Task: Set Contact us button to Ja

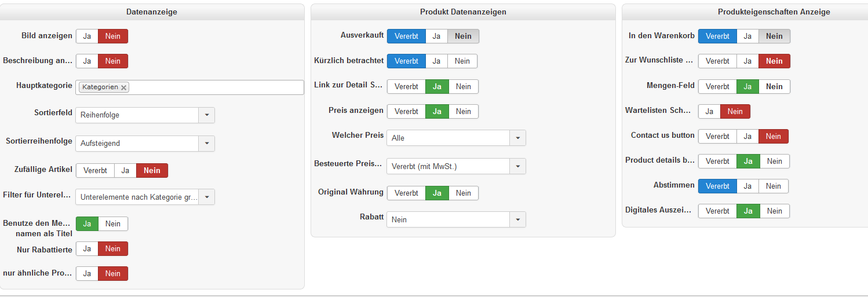Action: [747, 137]
